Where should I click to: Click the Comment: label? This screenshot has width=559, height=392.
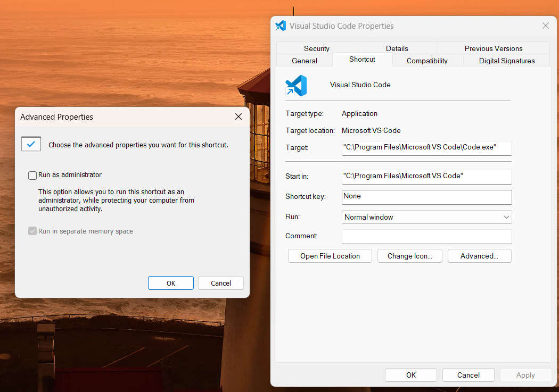301,236
